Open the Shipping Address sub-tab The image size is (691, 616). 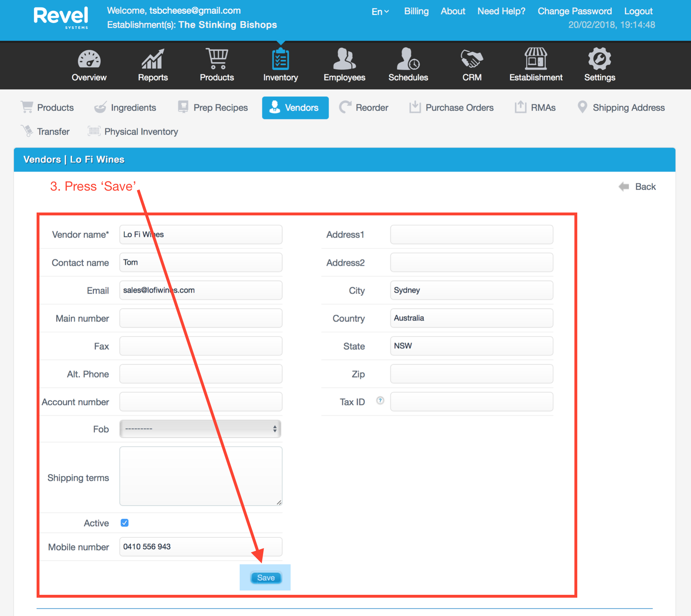621,108
